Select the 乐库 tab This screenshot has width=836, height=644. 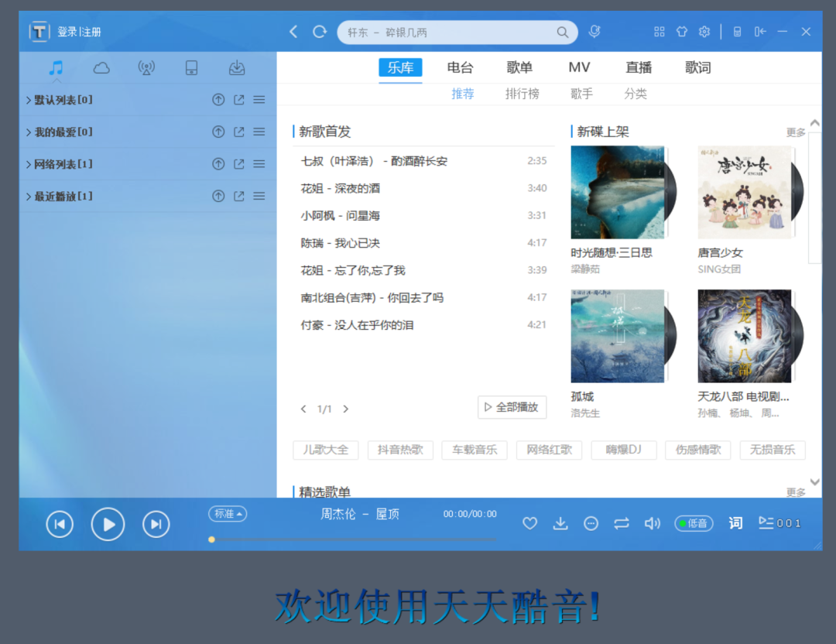pyautogui.click(x=400, y=67)
